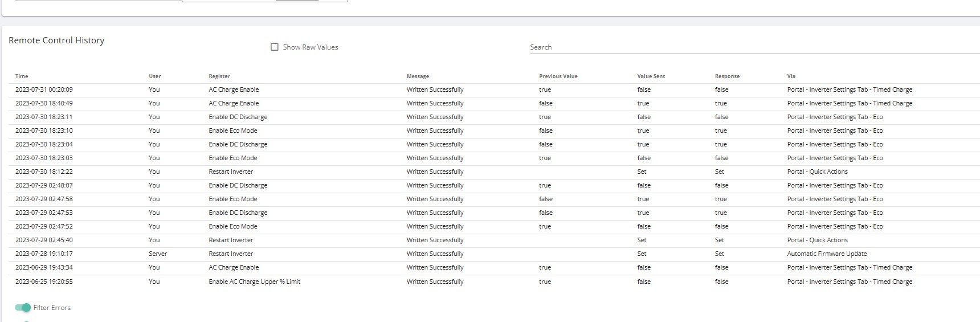
Task: Click the Server user entry
Action: tap(158, 254)
